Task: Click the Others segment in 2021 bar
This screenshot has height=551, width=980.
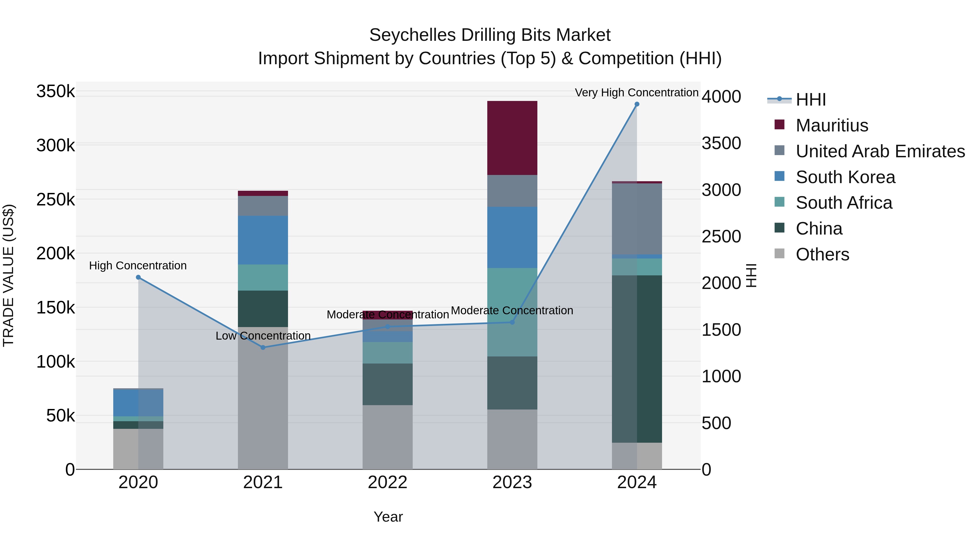Action: 263,398
